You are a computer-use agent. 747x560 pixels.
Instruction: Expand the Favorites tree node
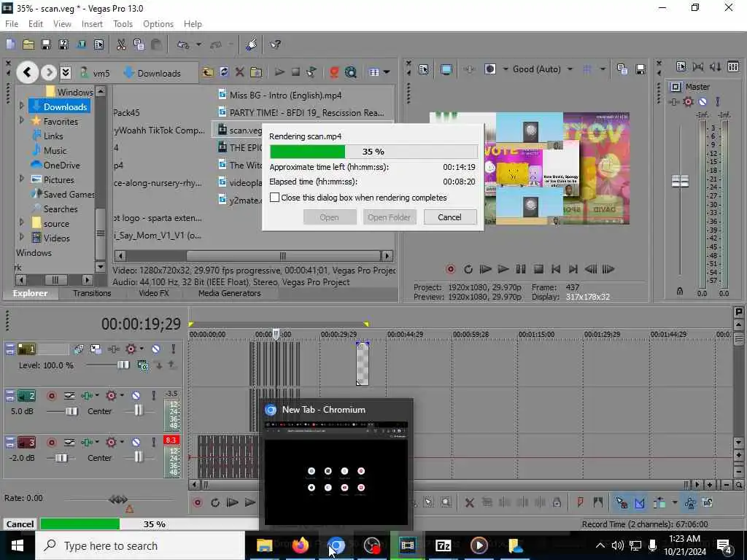(x=21, y=121)
